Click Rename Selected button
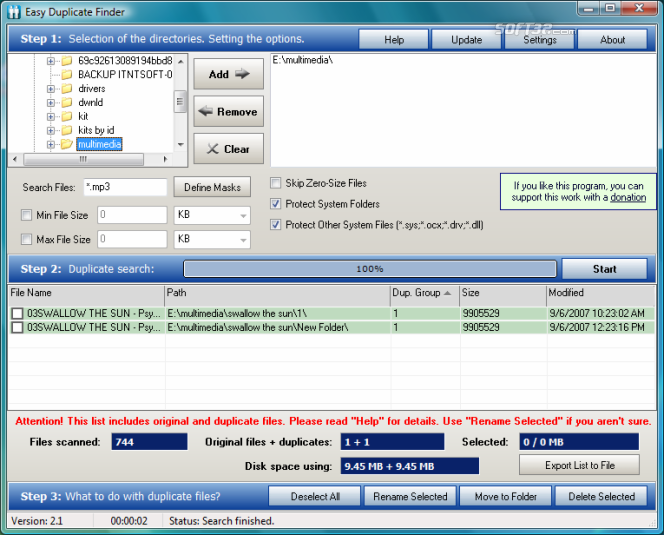The width and height of the screenshot is (664, 535). point(410,496)
